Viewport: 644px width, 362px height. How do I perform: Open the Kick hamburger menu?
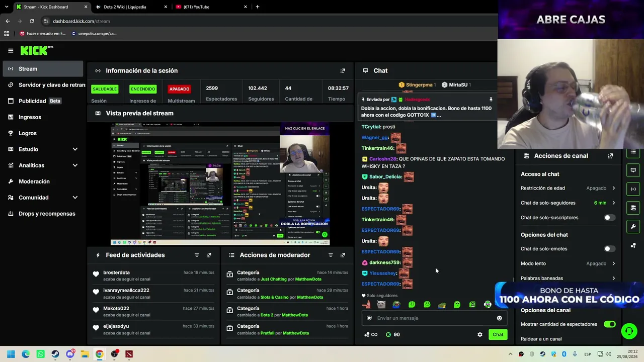(x=11, y=50)
